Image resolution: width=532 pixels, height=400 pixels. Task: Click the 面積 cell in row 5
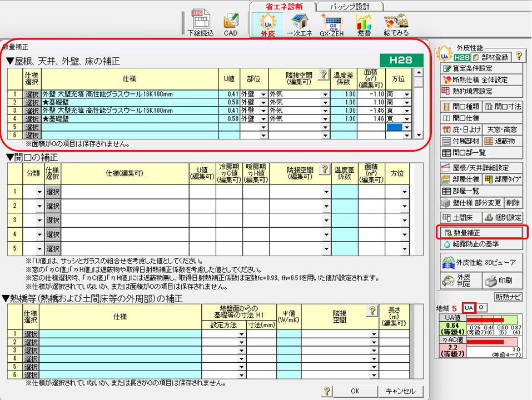(x=371, y=127)
